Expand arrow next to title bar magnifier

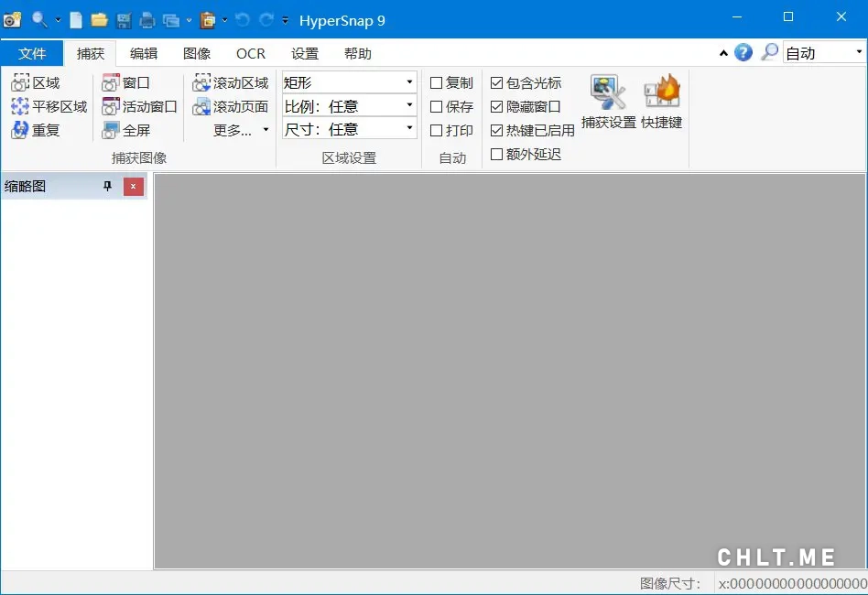click(58, 20)
